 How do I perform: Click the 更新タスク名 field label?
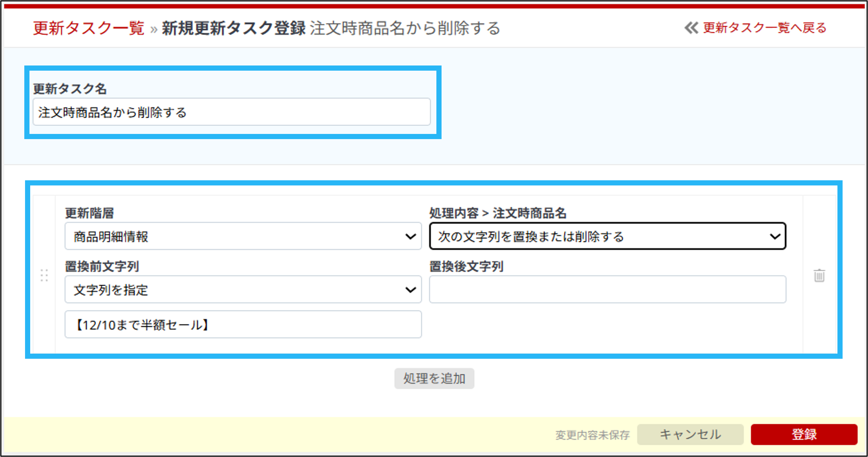pos(70,89)
